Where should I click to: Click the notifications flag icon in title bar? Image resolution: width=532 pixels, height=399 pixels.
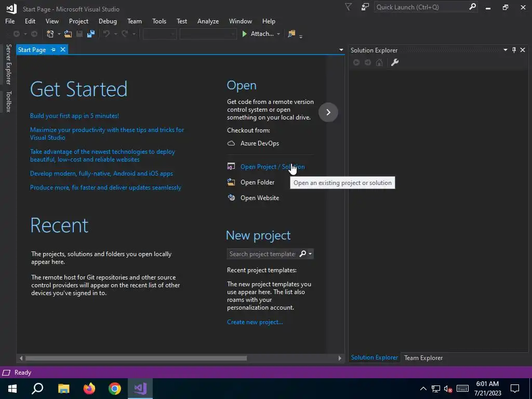click(348, 7)
